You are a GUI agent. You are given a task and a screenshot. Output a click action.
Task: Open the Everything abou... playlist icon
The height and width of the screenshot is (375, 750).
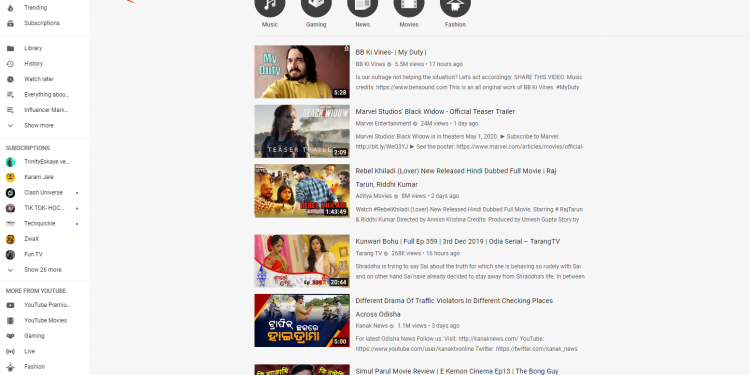tap(10, 95)
